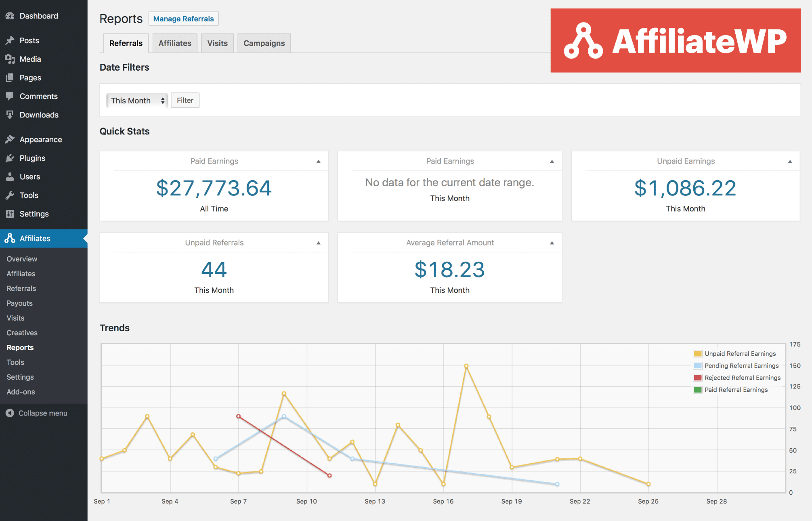The height and width of the screenshot is (521, 812).
Task: Collapse the All Time Paid Earnings card
Action: 318,162
